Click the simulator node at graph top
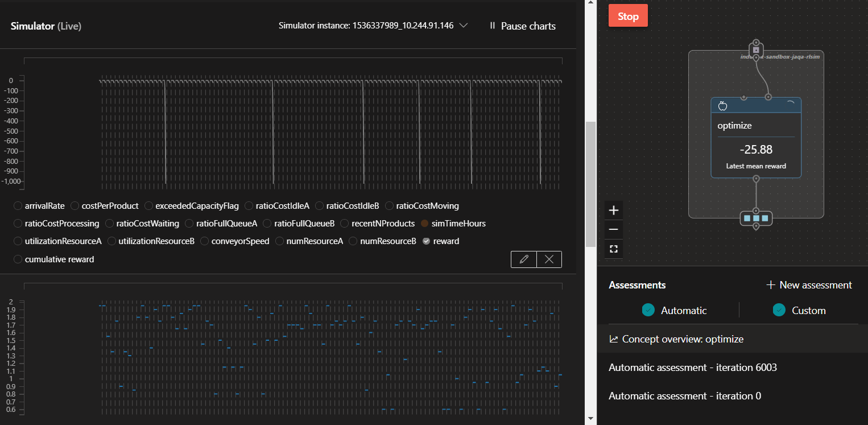The width and height of the screenshot is (868, 425). coord(756,50)
